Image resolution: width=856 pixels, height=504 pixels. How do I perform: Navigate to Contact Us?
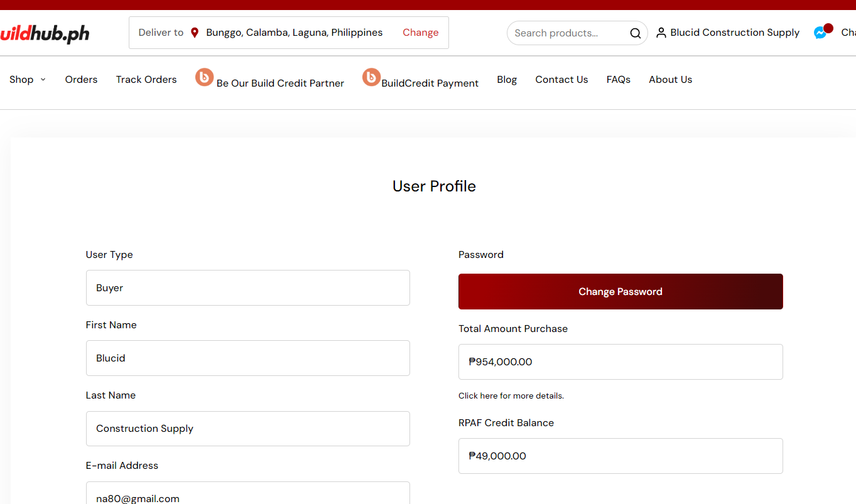coord(561,80)
